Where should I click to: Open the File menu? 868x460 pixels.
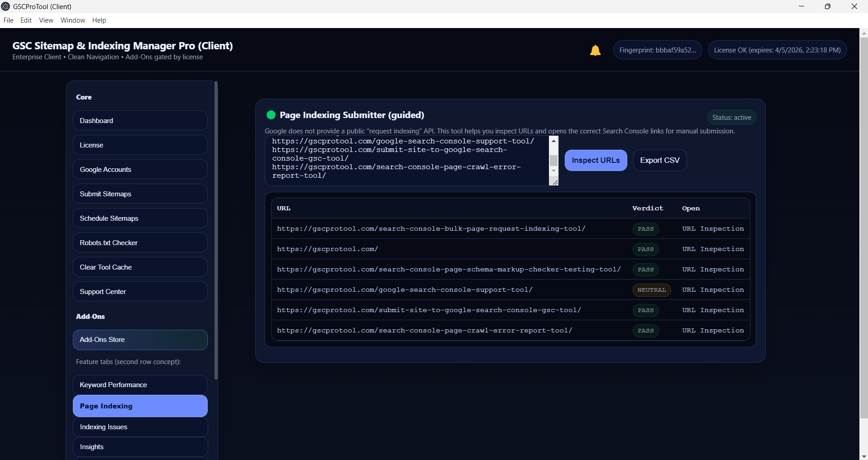point(8,20)
